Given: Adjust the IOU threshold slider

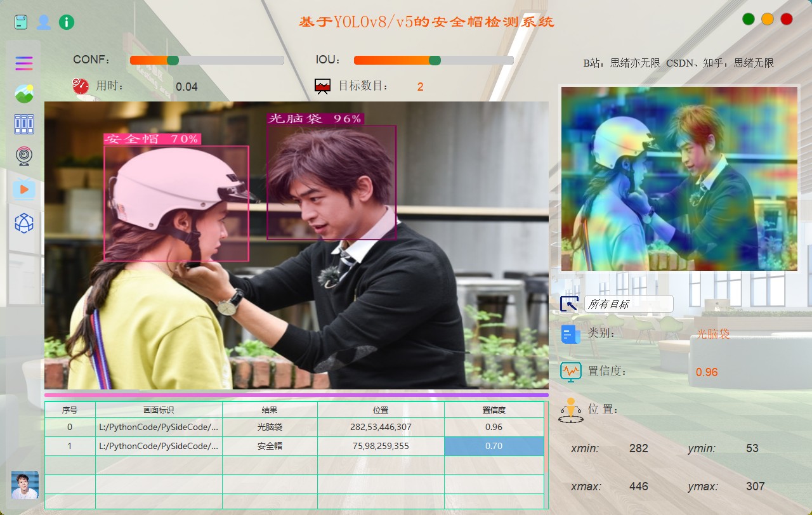Looking at the screenshot, I should (433, 60).
